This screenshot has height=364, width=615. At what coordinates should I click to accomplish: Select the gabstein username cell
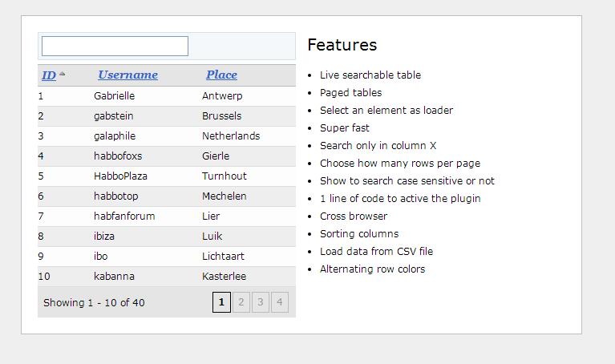[113, 116]
